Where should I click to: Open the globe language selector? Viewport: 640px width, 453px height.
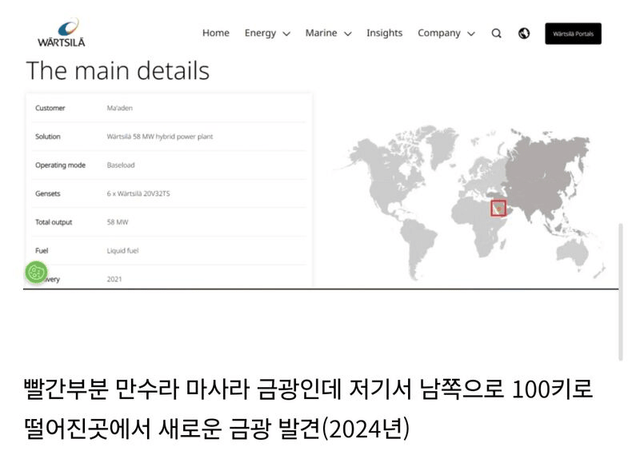pyautogui.click(x=524, y=33)
